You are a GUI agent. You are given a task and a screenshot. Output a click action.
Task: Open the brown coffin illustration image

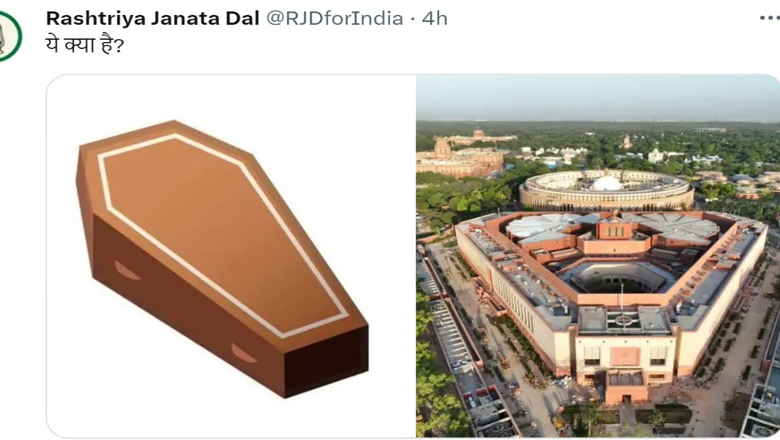[x=231, y=257]
